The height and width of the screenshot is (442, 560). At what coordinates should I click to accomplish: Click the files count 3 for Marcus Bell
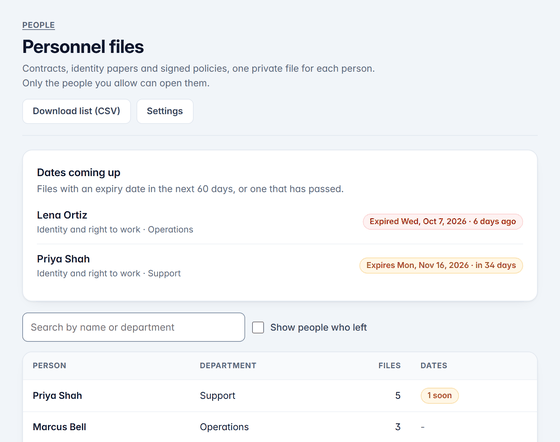pyautogui.click(x=398, y=427)
